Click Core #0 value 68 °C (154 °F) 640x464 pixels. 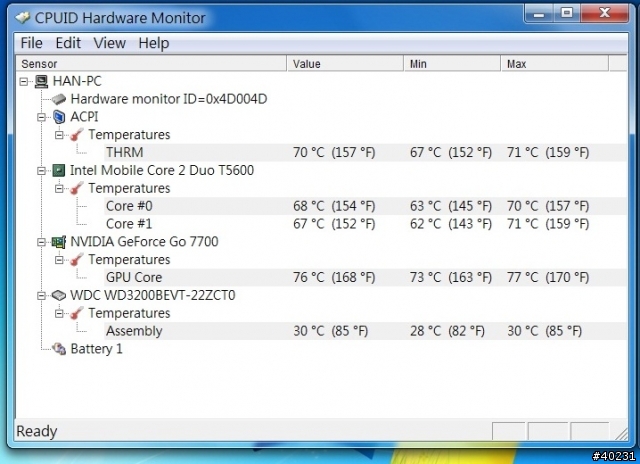pyautogui.click(x=334, y=206)
